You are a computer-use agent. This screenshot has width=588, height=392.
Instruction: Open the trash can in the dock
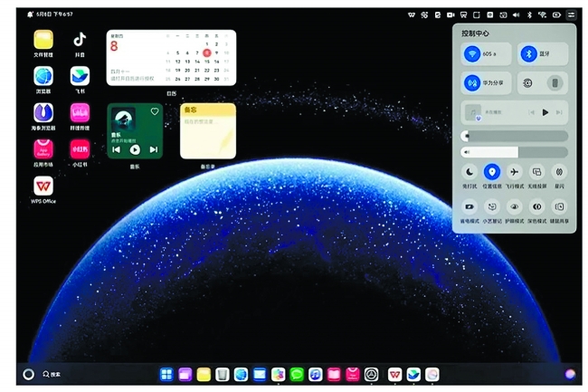tap(222, 375)
